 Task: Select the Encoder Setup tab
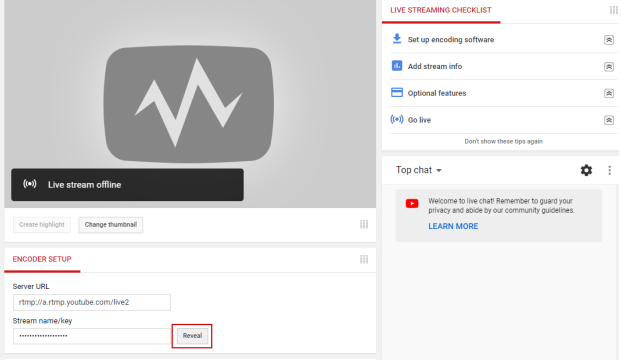42,259
